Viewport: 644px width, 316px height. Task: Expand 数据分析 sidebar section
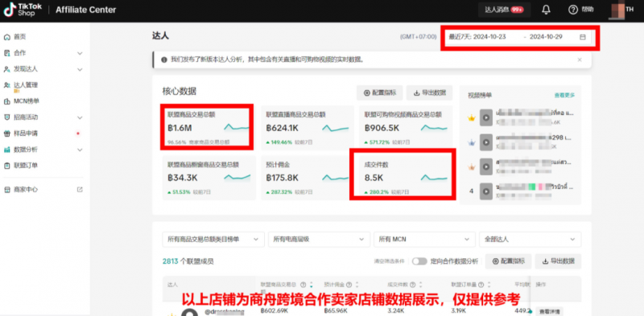click(80, 150)
